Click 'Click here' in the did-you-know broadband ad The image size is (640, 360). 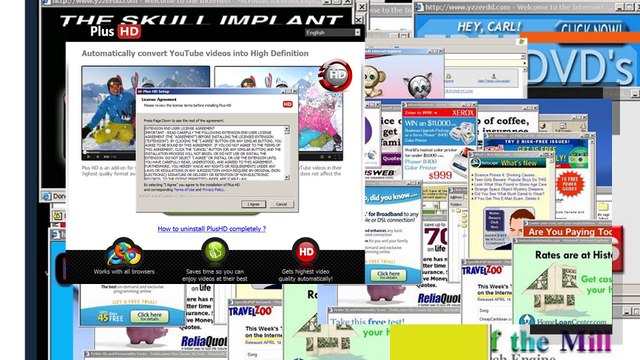pyautogui.click(x=388, y=275)
